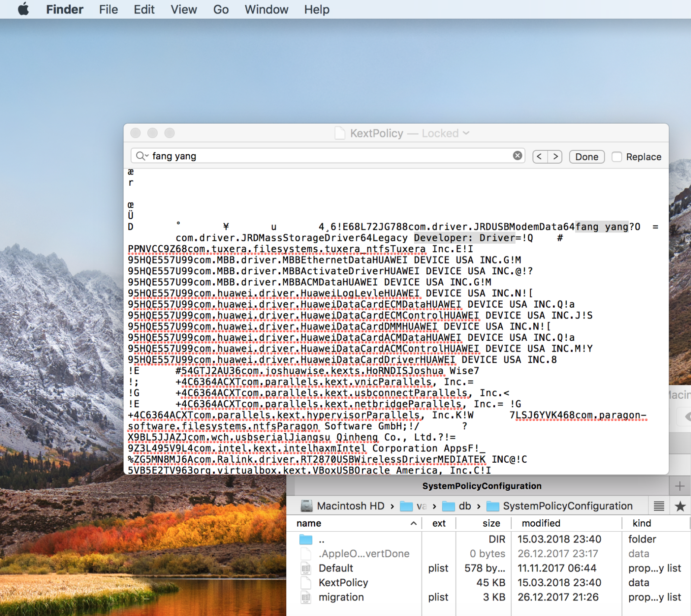The image size is (691, 616).
Task: Open the Go menu
Action: [x=221, y=10]
